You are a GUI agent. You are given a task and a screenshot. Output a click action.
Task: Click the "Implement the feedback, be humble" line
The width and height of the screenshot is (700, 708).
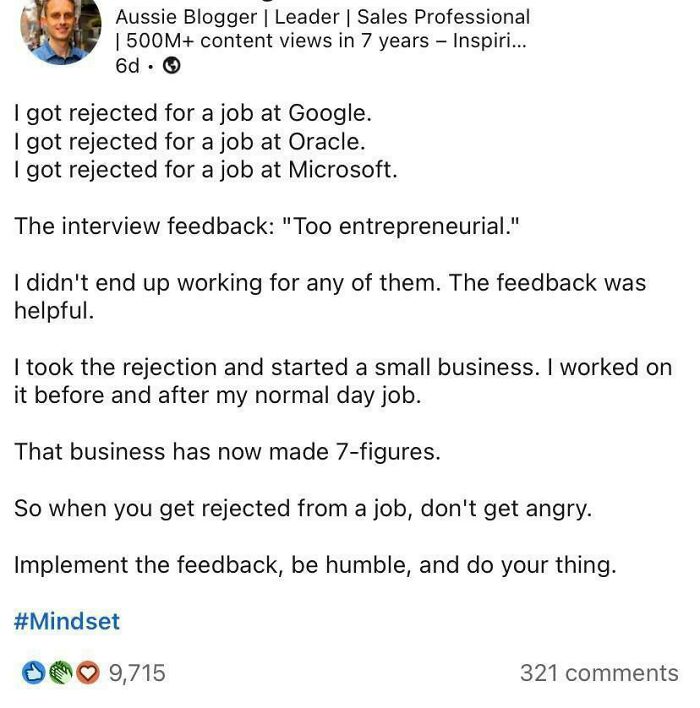pos(315,565)
